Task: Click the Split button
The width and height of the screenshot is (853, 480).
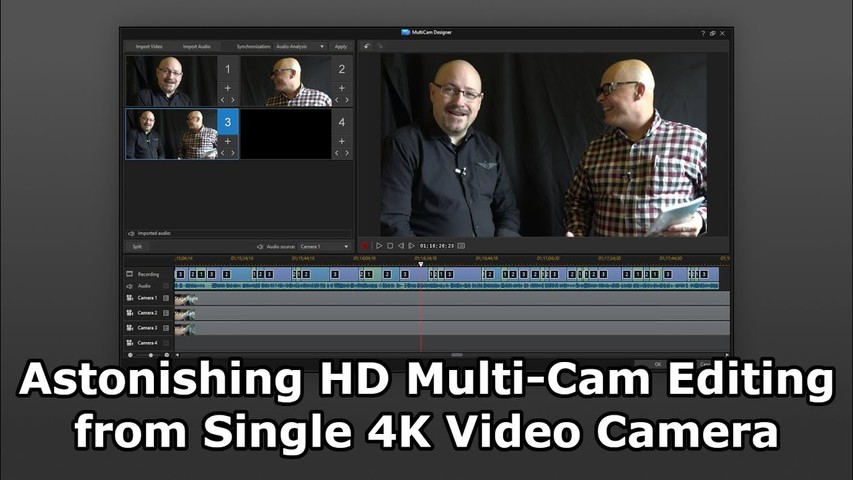Action: [137, 246]
